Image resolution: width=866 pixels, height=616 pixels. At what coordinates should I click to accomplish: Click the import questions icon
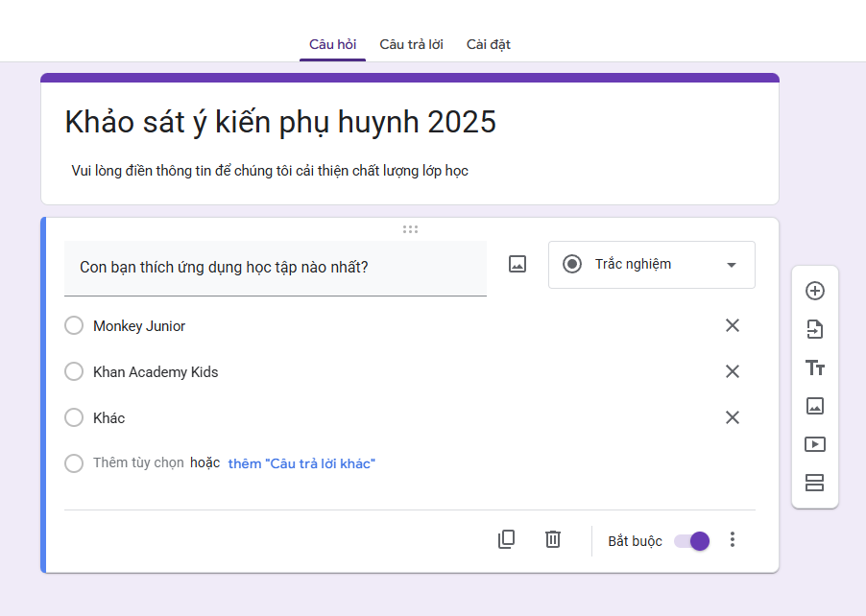pos(814,329)
